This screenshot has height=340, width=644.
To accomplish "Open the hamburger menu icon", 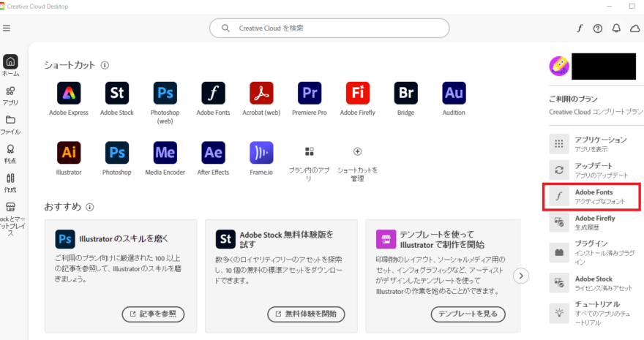I will click(6, 29).
